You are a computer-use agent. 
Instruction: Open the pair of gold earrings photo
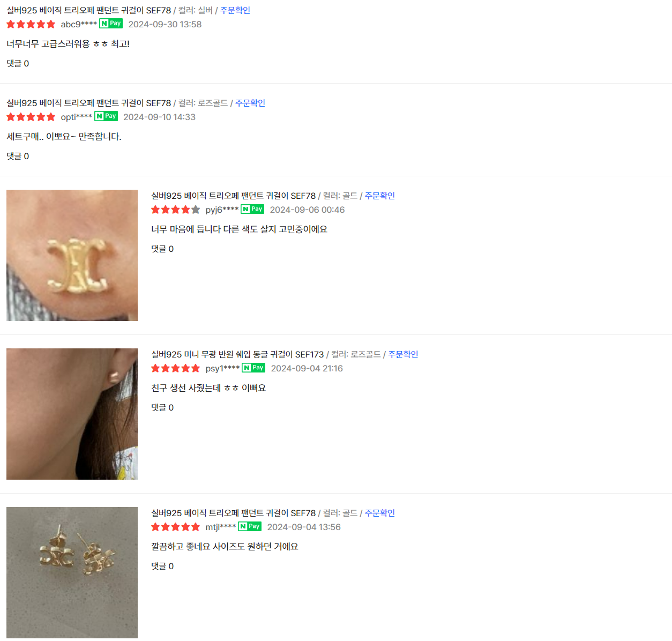coord(72,572)
